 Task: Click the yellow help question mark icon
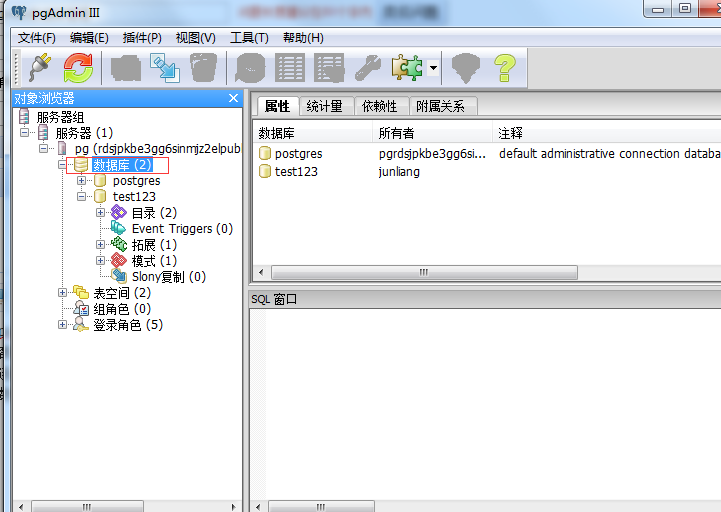(x=505, y=67)
